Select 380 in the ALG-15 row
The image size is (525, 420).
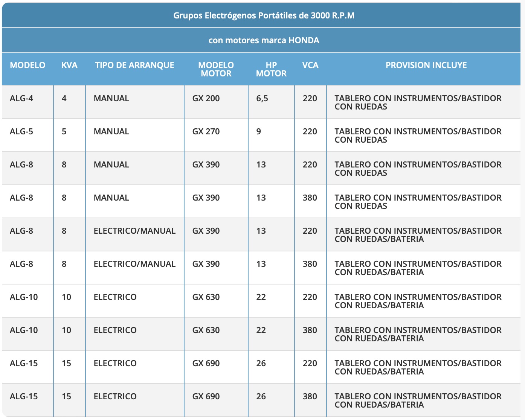310,396
